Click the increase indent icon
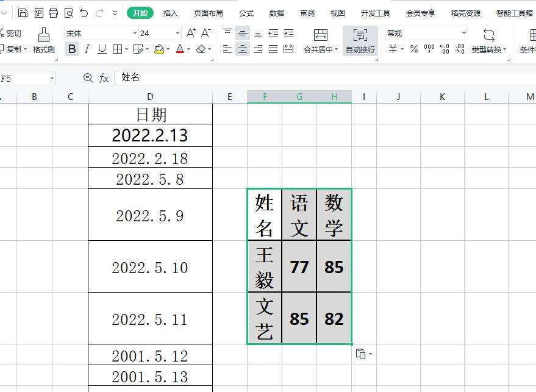Viewport: 536px width, 392px height. click(288, 33)
